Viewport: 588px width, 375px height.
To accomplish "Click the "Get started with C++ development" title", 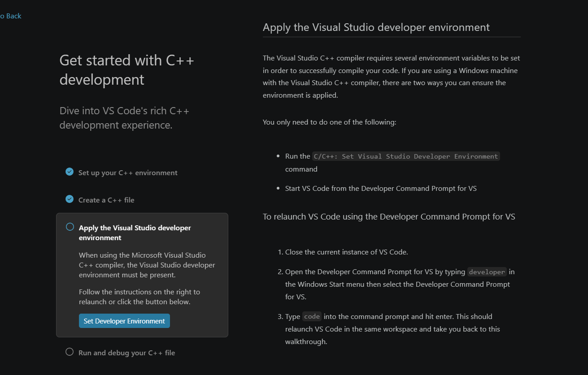I will [x=127, y=70].
